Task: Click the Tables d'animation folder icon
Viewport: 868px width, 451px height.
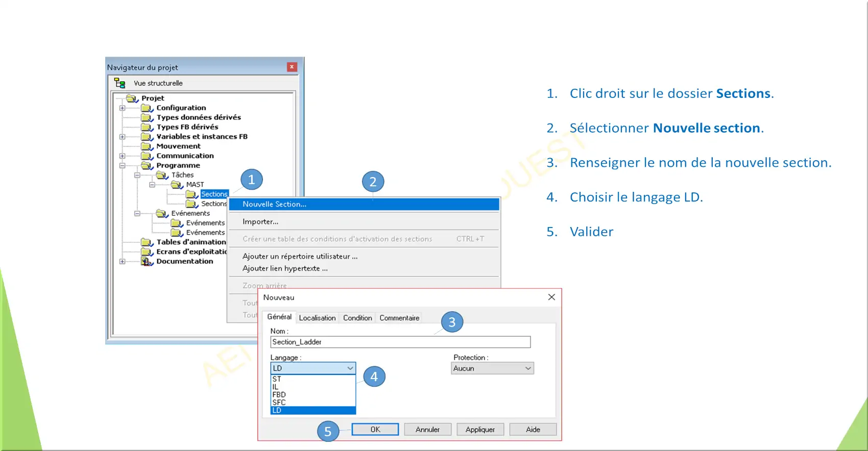Action: (x=147, y=242)
